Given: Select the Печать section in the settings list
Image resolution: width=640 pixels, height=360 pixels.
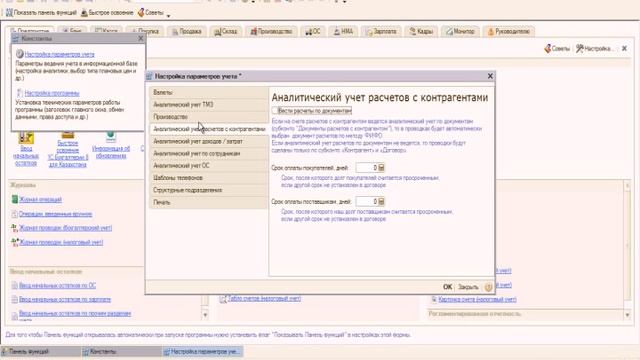Looking at the screenshot, I should pyautogui.click(x=209, y=202).
